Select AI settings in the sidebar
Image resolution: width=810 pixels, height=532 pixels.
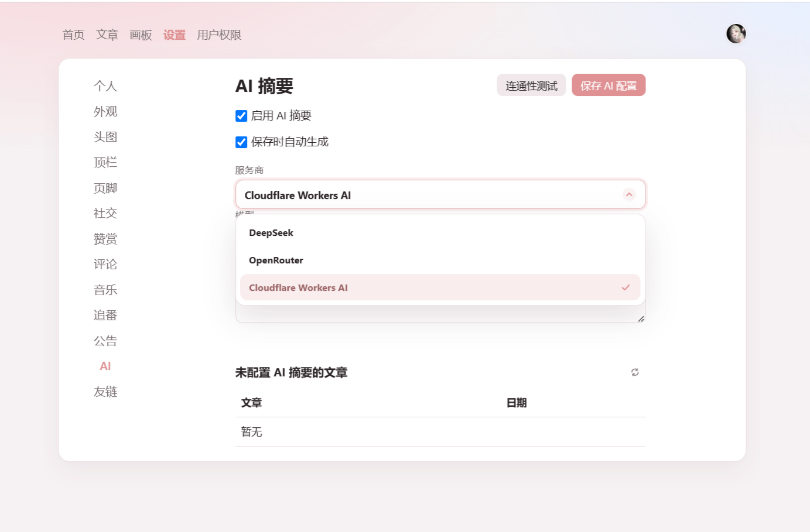click(105, 366)
